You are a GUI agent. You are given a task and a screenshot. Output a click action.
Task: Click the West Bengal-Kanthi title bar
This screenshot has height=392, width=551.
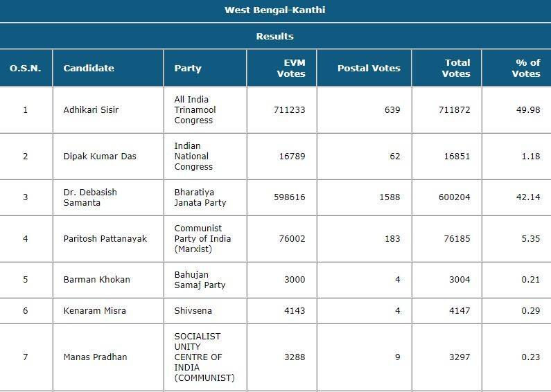(275, 10)
